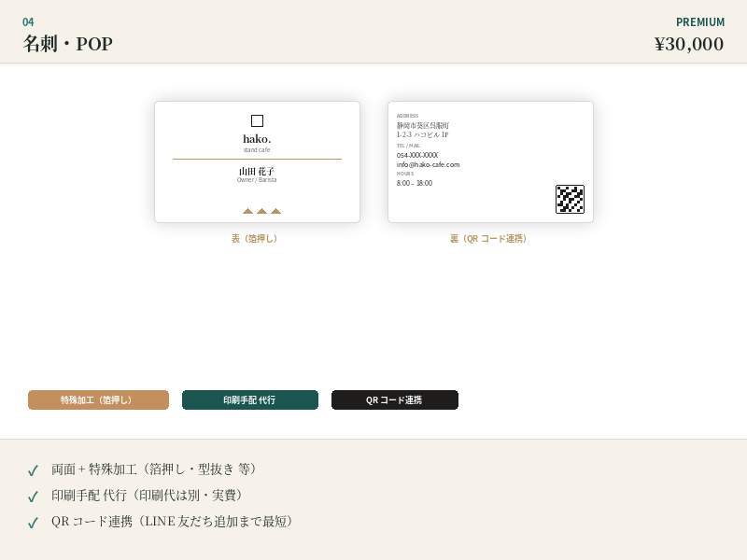Viewport: 747px width, 560px height.
Task: Click the text 両面＋特殊加工（箔押し・型抜き 等）
Action: (x=154, y=469)
